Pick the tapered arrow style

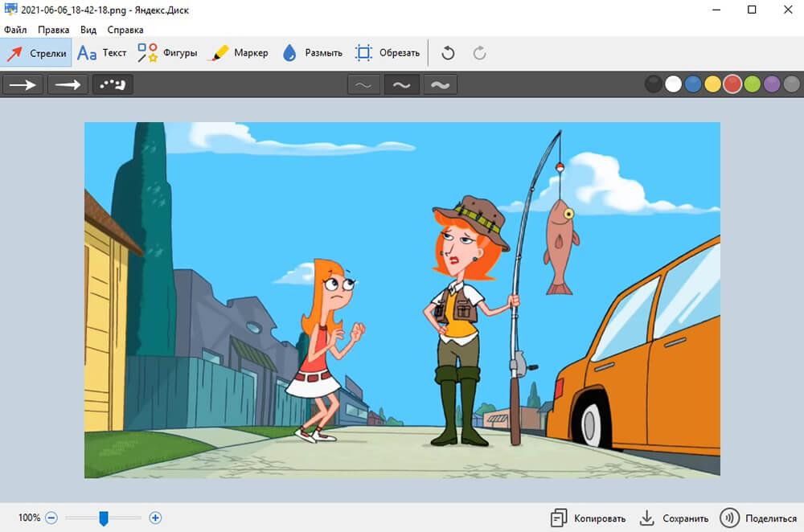click(x=68, y=84)
